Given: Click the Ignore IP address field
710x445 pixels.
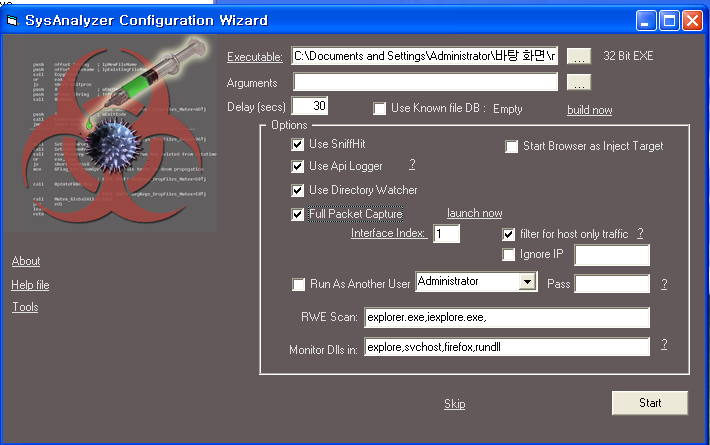Looking at the screenshot, I should (612, 255).
